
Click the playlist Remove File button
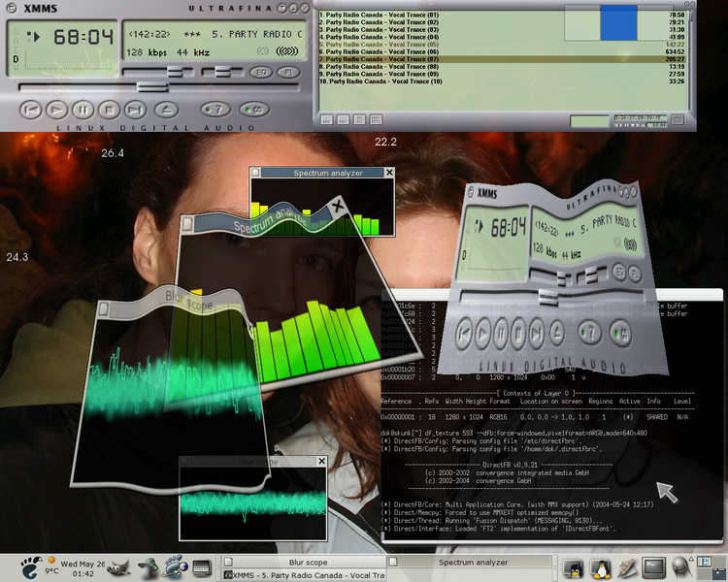pos(343,119)
